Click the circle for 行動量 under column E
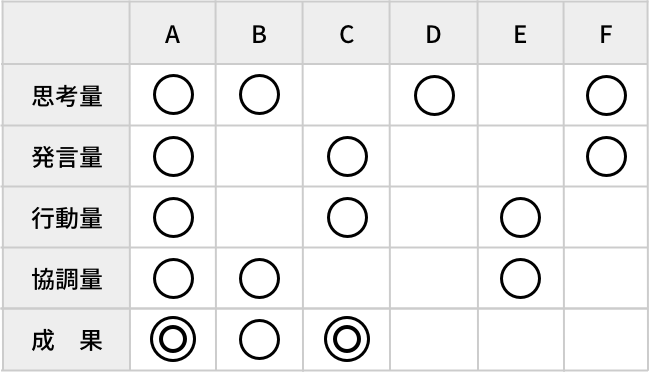The height and width of the screenshot is (372, 649). click(520, 217)
